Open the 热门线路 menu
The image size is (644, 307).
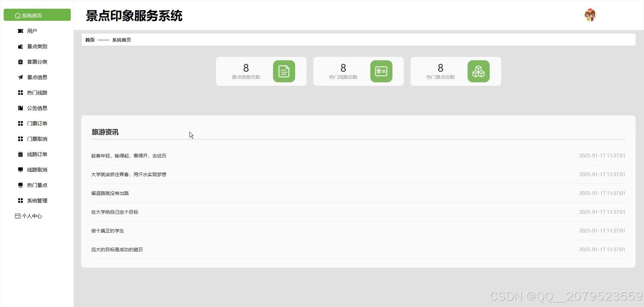pos(37,93)
